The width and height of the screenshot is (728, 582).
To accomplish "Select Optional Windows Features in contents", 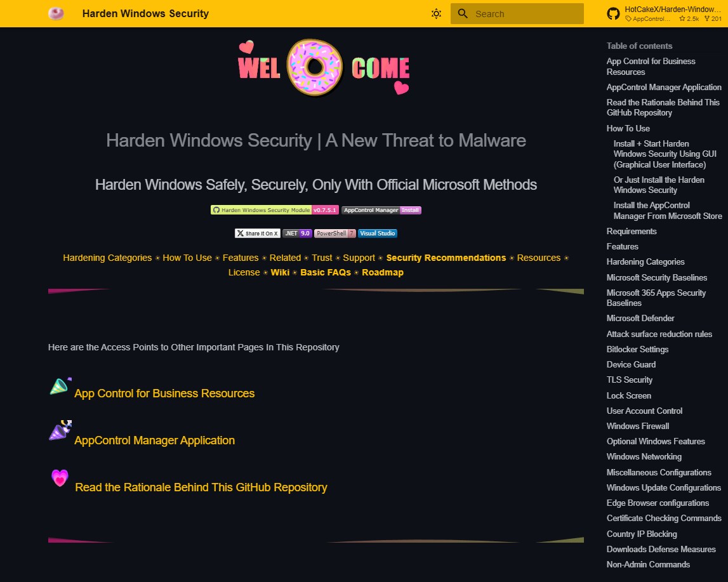I will click(656, 441).
